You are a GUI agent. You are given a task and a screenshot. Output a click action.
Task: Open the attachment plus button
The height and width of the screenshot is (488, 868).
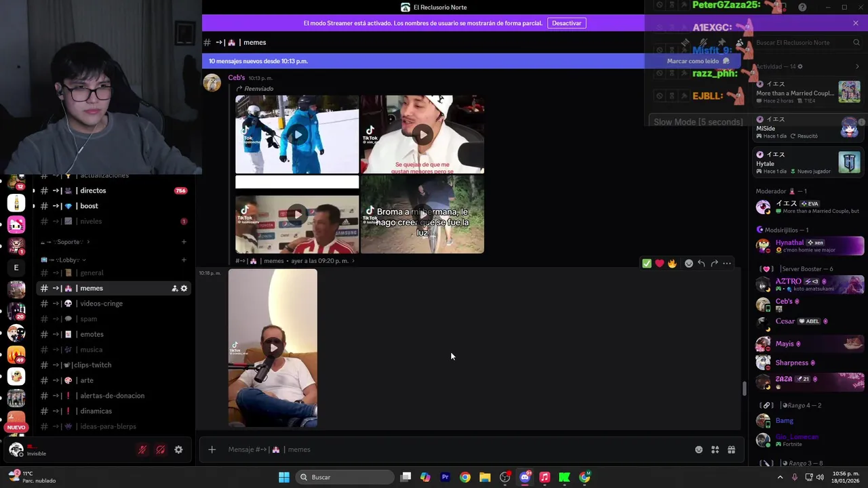(x=212, y=449)
